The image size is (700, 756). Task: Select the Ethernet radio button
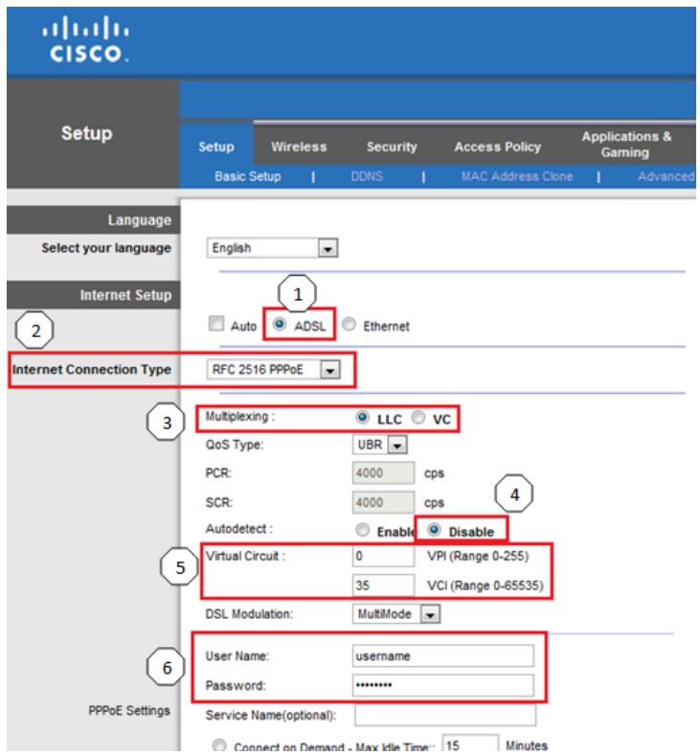[x=349, y=324]
